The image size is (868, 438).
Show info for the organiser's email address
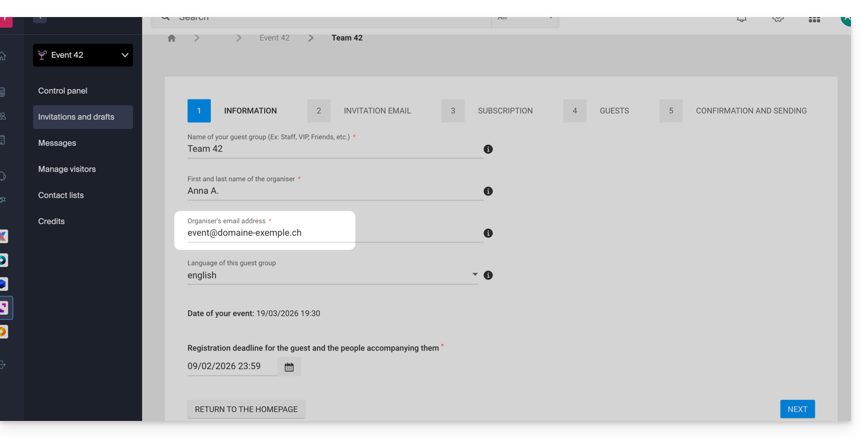click(488, 233)
